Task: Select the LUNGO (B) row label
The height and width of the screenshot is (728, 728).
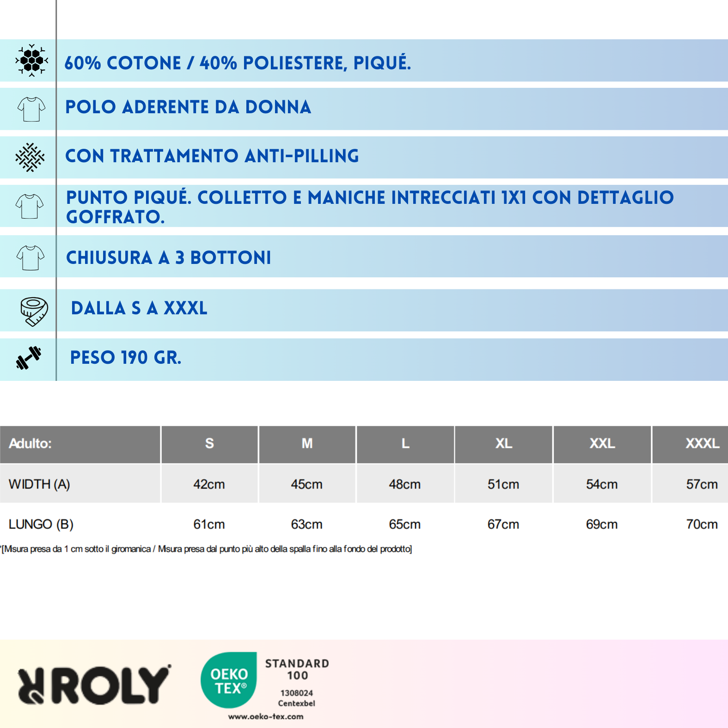Action: [41, 524]
